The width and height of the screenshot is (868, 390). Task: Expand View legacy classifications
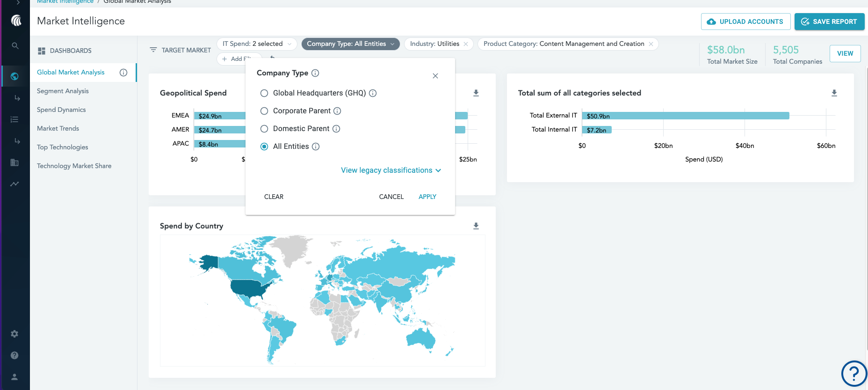(391, 170)
